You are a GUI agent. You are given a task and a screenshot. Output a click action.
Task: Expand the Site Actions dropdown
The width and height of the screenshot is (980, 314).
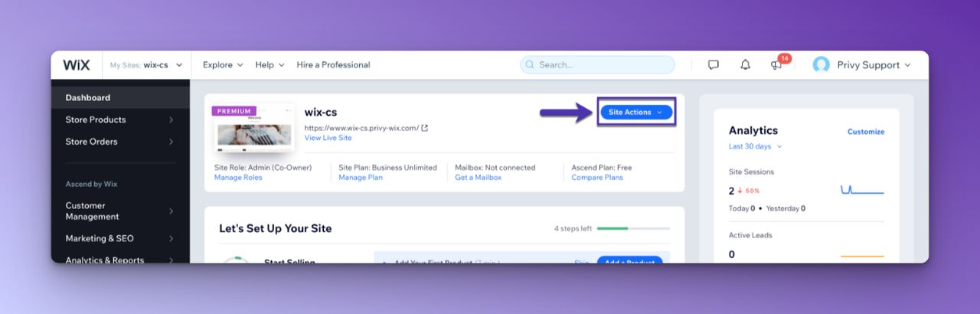[635, 112]
